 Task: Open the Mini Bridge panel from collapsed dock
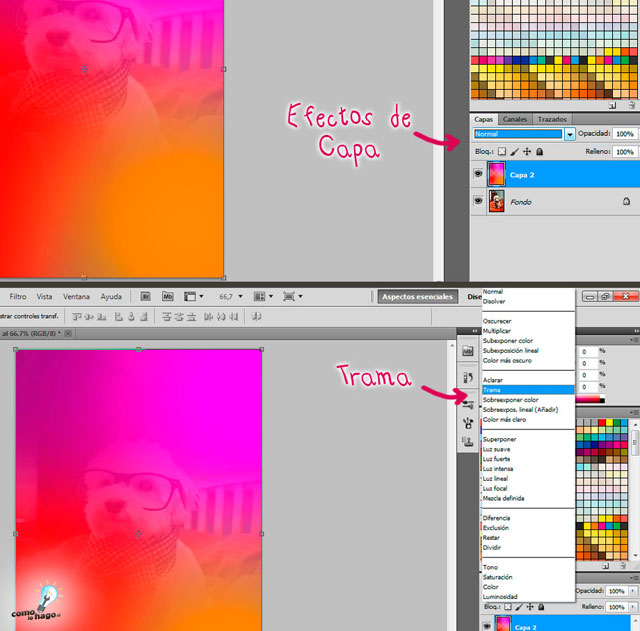[468, 351]
